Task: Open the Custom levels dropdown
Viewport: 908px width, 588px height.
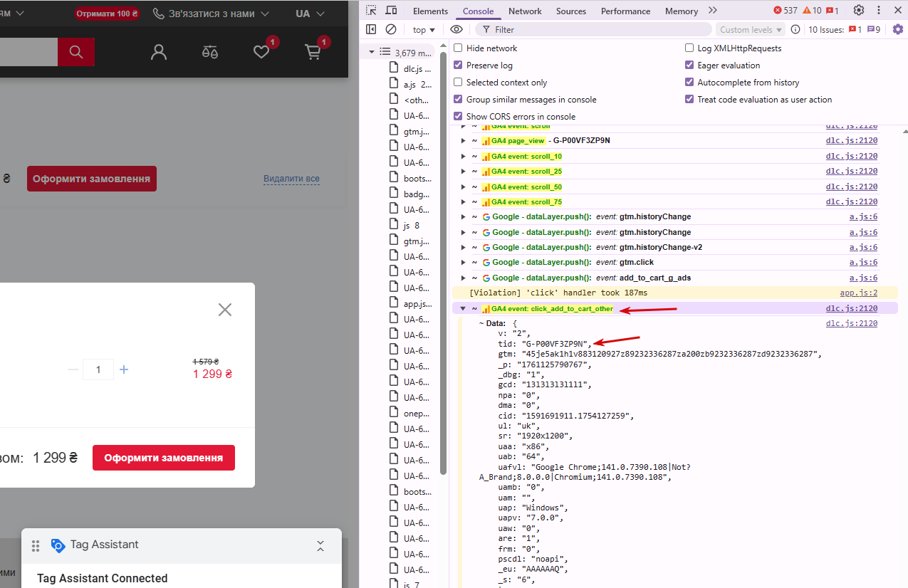Action: pos(751,30)
